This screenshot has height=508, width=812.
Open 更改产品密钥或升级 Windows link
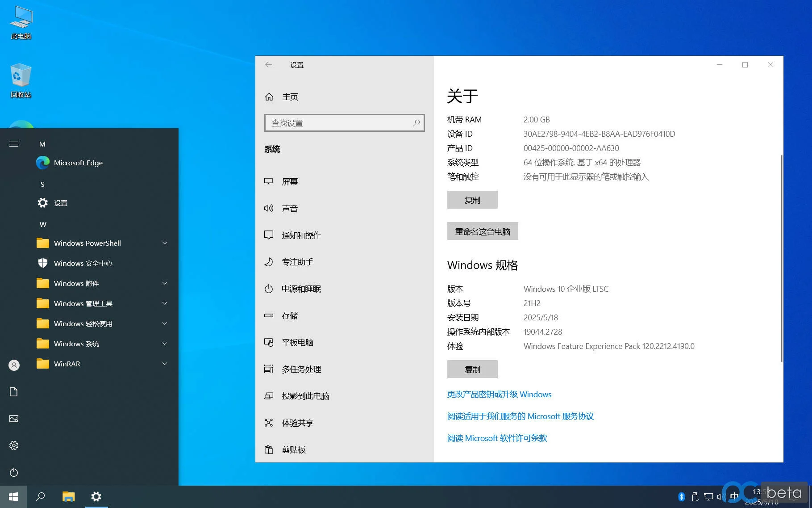[499, 394]
